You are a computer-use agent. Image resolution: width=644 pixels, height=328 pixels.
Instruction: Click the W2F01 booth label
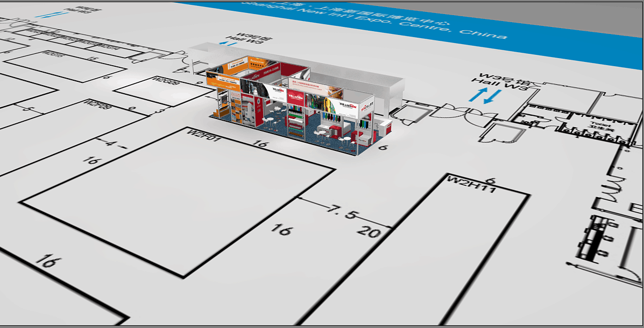pyautogui.click(x=200, y=132)
